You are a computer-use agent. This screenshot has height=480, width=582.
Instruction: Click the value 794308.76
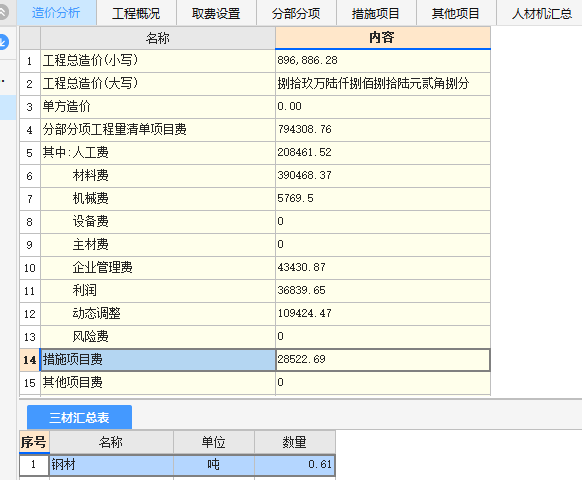pyautogui.click(x=383, y=130)
